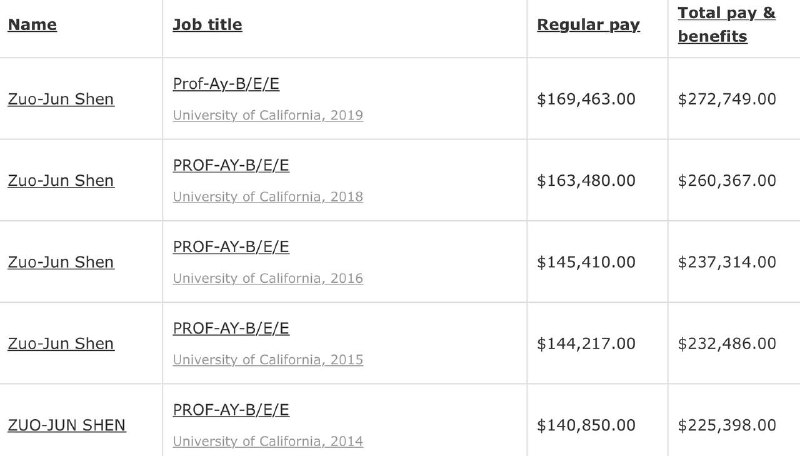Screen dimensions: 800x456
Task: Open Zuo-Jun Shen's 2019 name link
Action: 61,99
